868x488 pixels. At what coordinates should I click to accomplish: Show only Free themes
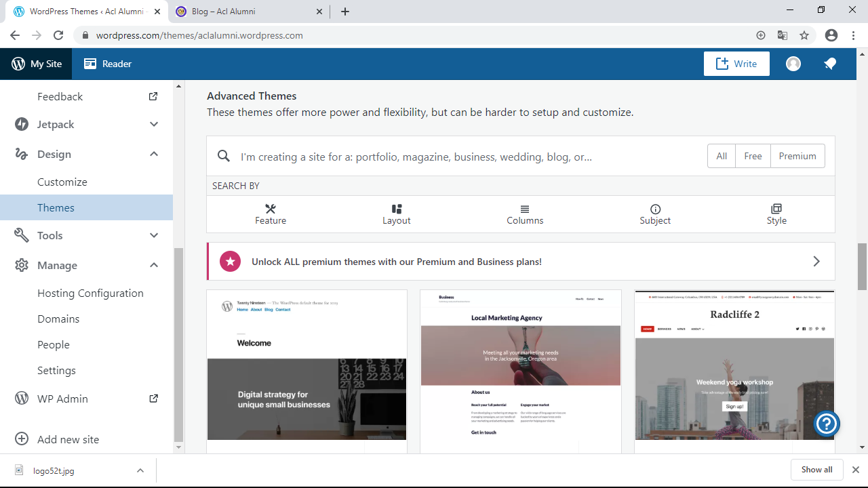pyautogui.click(x=753, y=156)
